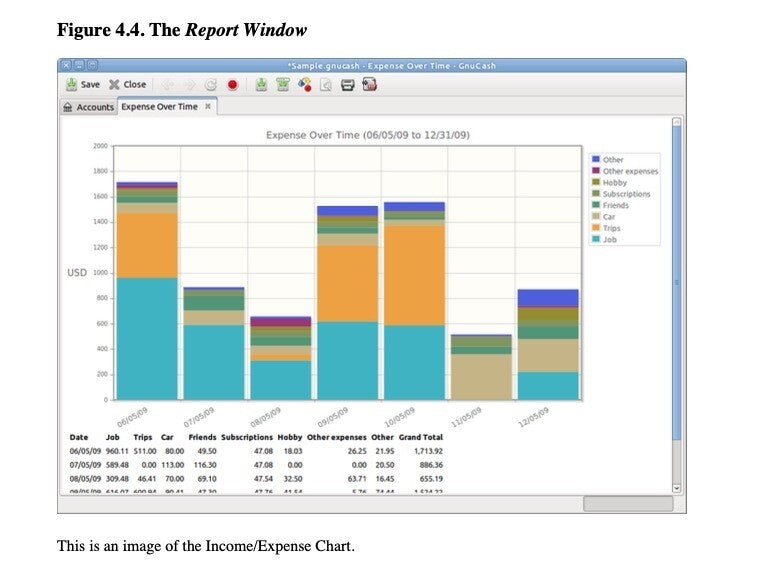The image size is (780, 568).
Task: Click the Close button in the toolbar
Action: click(127, 85)
